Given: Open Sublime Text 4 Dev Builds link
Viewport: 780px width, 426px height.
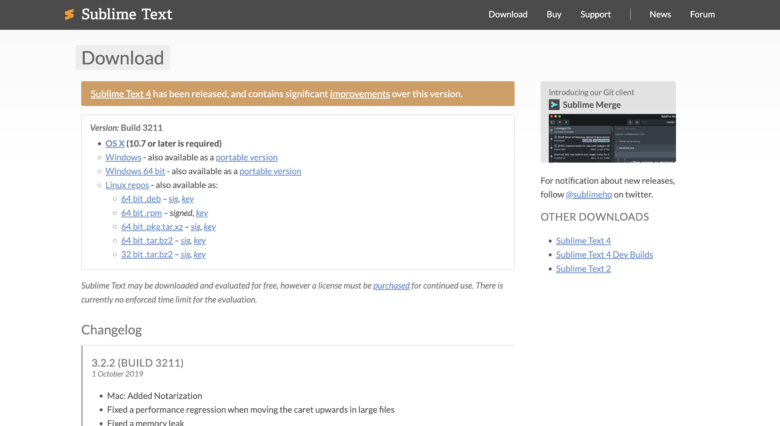Looking at the screenshot, I should click(604, 255).
